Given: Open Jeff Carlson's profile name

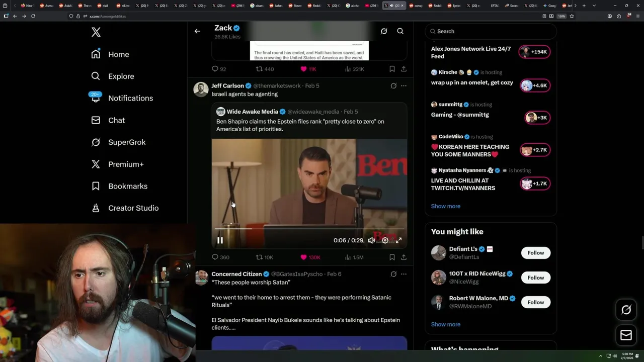Looking at the screenshot, I should [227, 86].
